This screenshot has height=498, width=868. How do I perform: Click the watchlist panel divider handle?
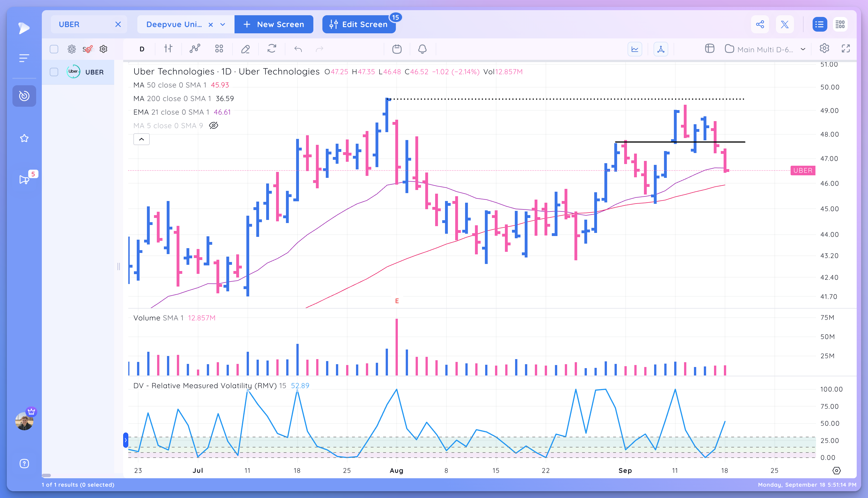point(118,267)
